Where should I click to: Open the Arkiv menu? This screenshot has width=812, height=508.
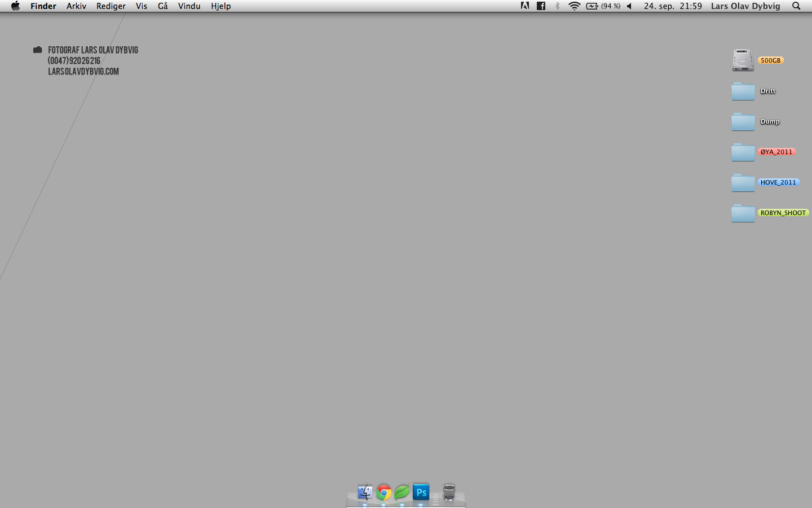pyautogui.click(x=76, y=6)
